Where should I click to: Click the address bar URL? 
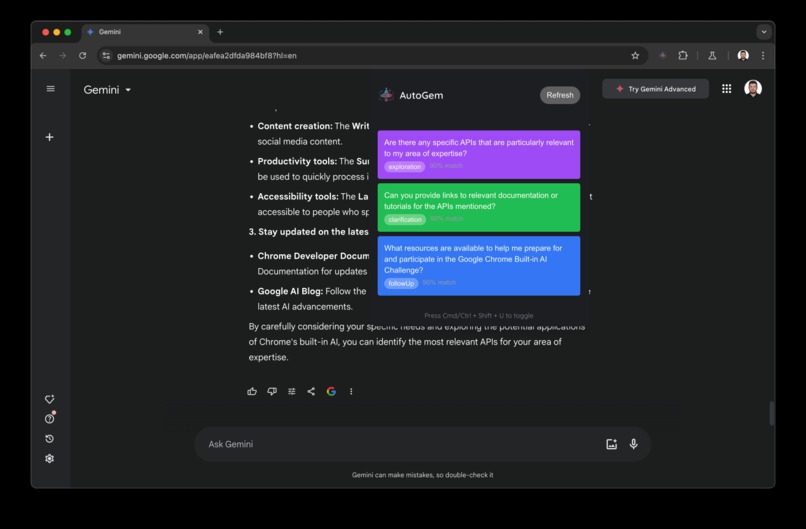[x=207, y=56]
